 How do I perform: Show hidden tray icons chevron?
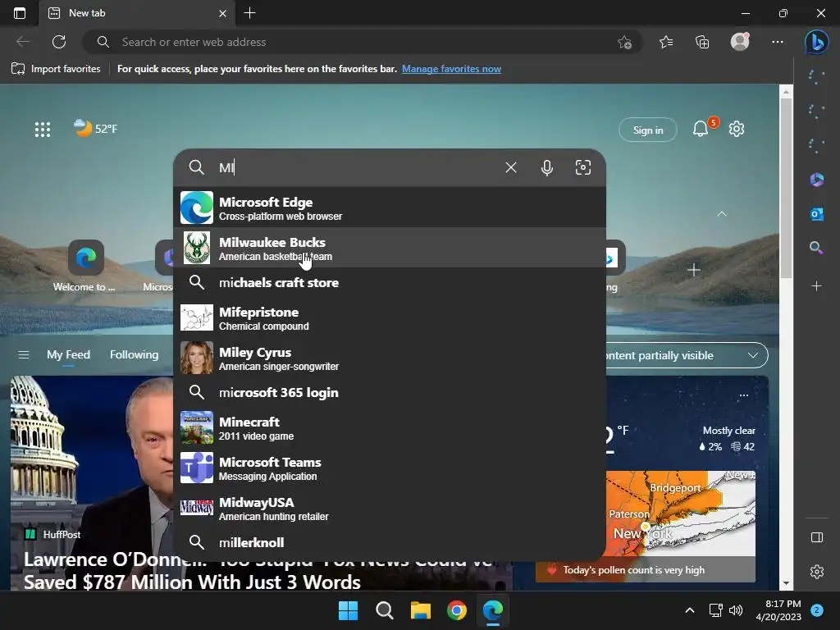[690, 610]
